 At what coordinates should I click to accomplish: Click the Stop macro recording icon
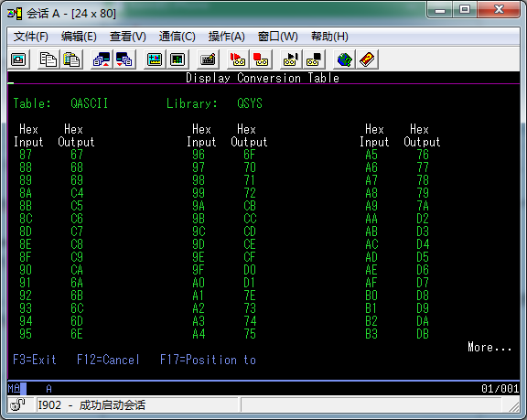[x=261, y=59]
